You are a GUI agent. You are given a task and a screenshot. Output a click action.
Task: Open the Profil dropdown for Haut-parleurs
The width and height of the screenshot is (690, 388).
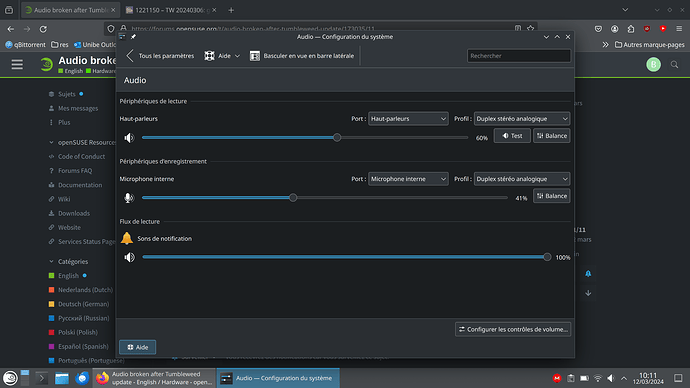521,119
